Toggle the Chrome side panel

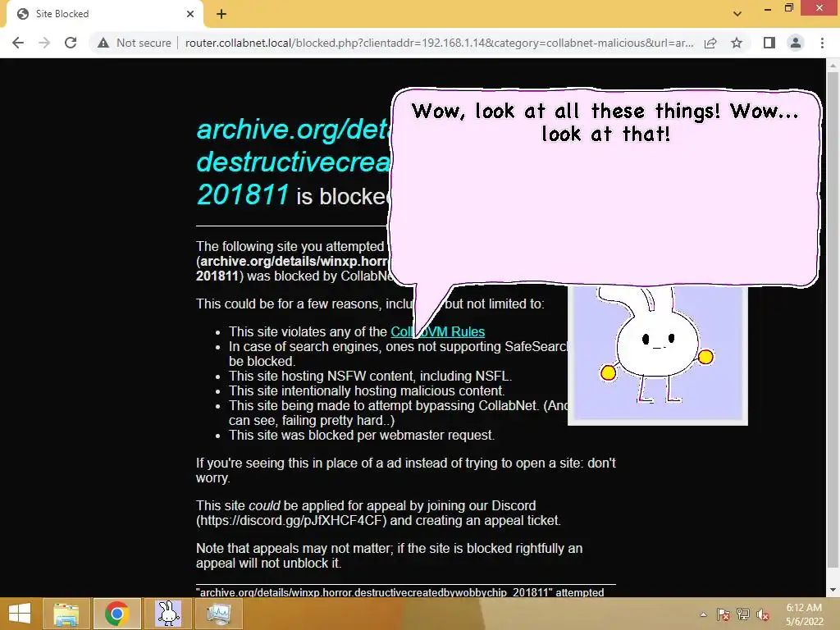click(x=769, y=43)
